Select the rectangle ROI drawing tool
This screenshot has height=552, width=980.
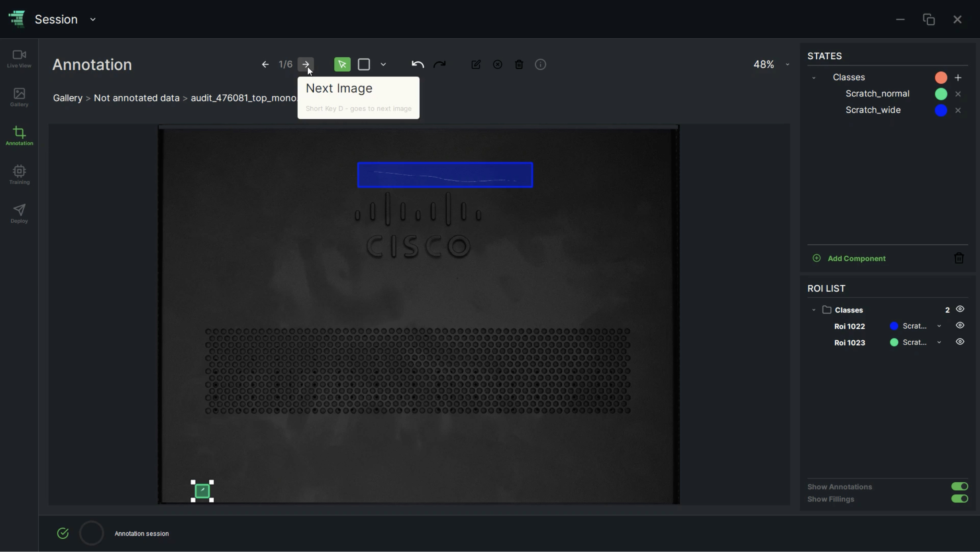(x=364, y=65)
